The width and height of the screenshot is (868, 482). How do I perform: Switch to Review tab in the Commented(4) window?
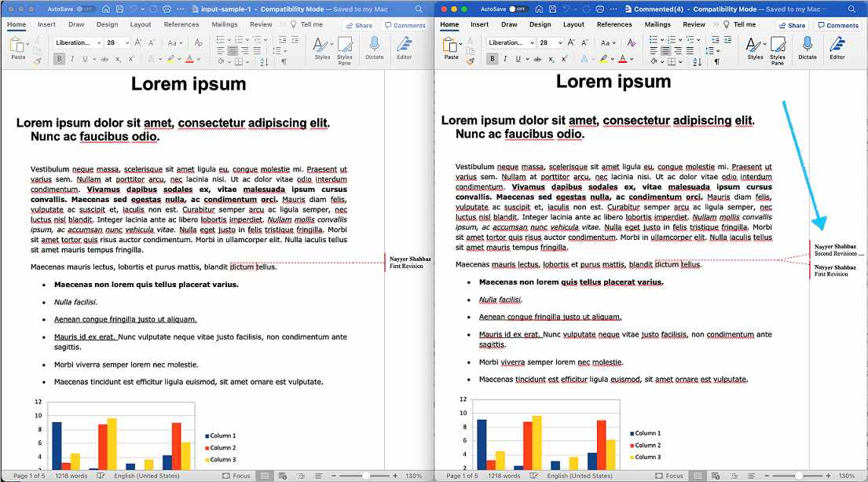[x=694, y=24]
